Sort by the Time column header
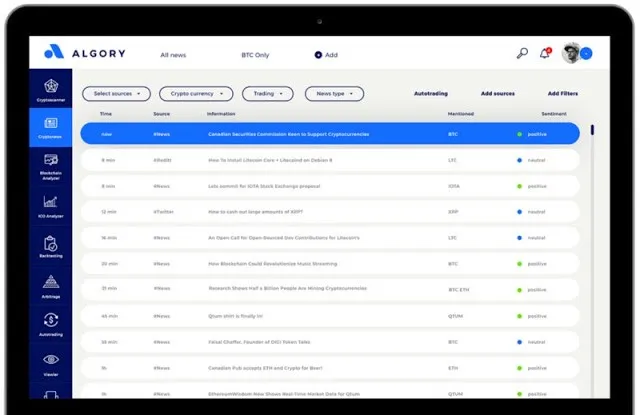 click(x=106, y=114)
